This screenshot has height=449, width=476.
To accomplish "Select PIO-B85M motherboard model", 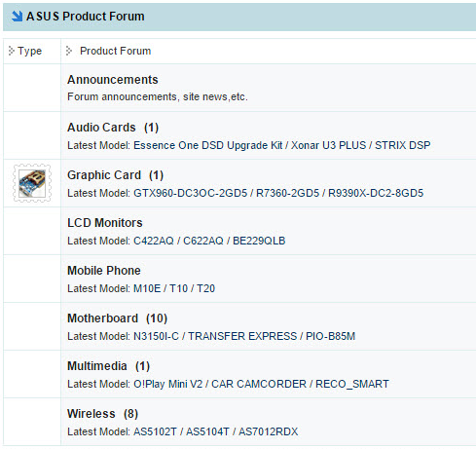I will 331,336.
